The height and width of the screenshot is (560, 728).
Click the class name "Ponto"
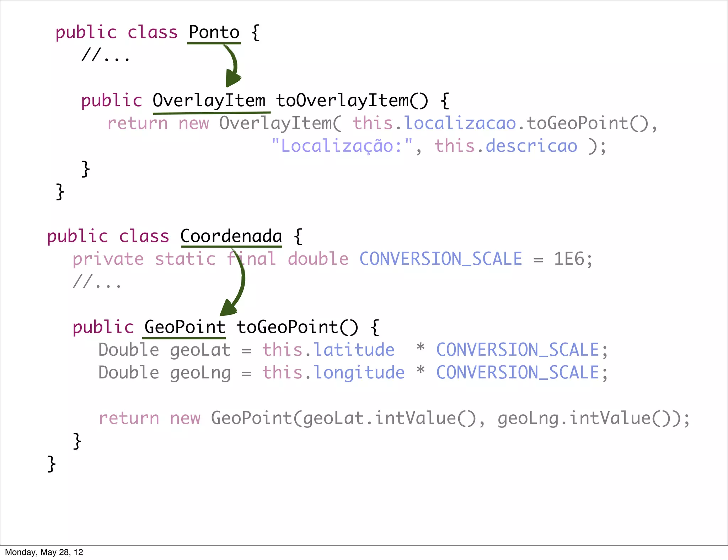coord(214,32)
